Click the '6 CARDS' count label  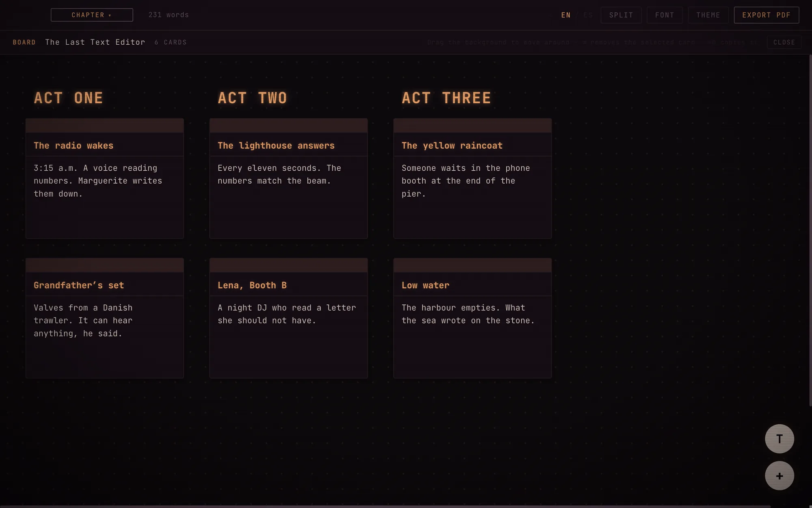coord(171,42)
